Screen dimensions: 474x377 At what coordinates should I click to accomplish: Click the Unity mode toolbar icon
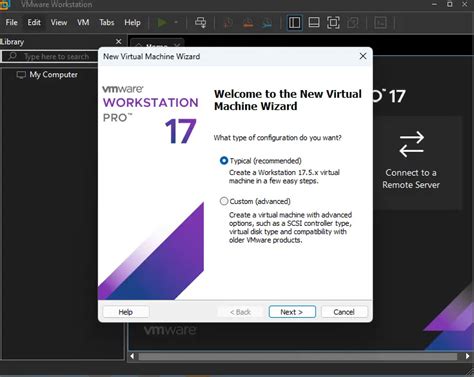click(x=353, y=23)
